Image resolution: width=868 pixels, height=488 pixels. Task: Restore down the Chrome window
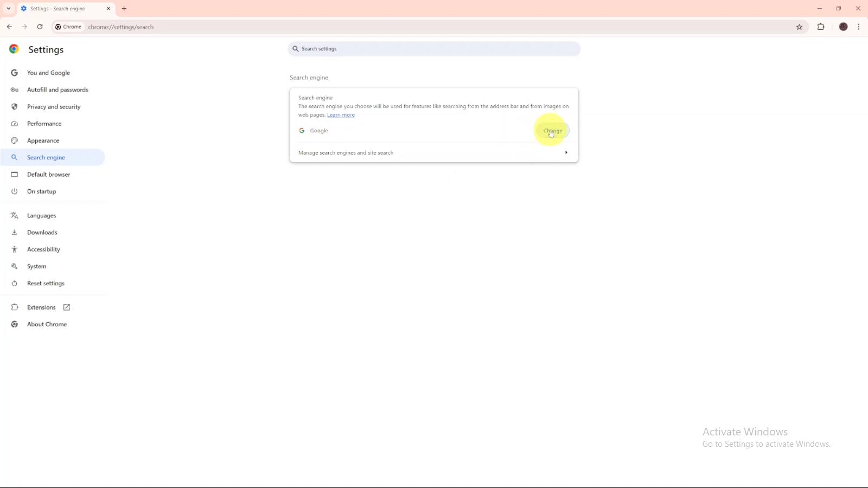[x=839, y=9]
